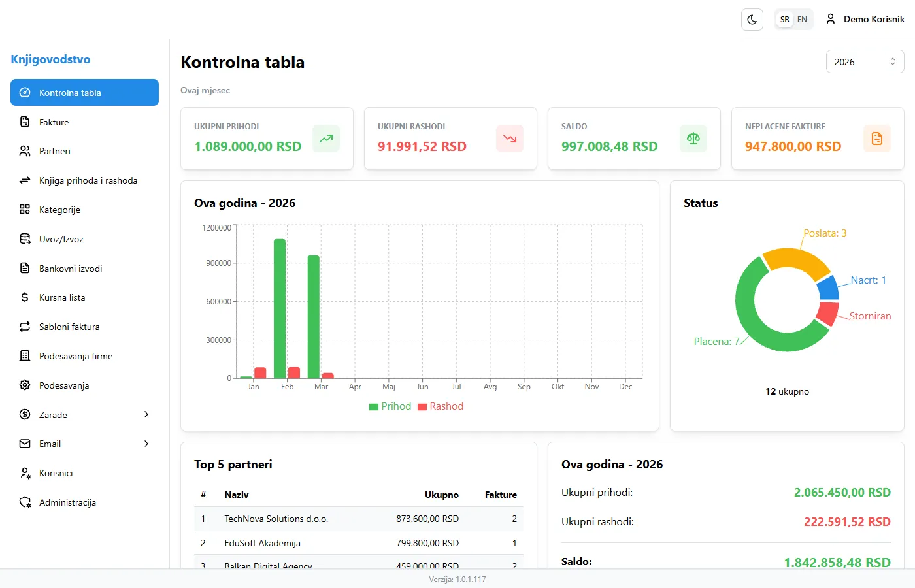Toggle dark mode with the moon button

(x=752, y=19)
